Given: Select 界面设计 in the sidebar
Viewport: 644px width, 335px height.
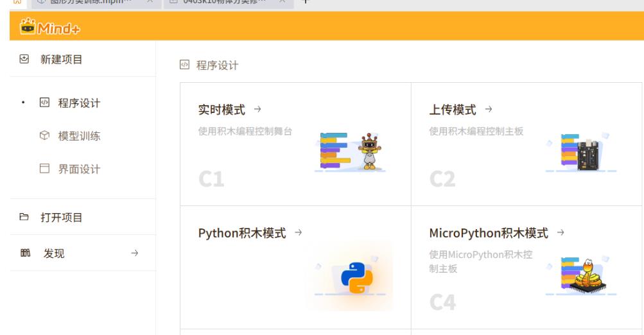Looking at the screenshot, I should [79, 169].
